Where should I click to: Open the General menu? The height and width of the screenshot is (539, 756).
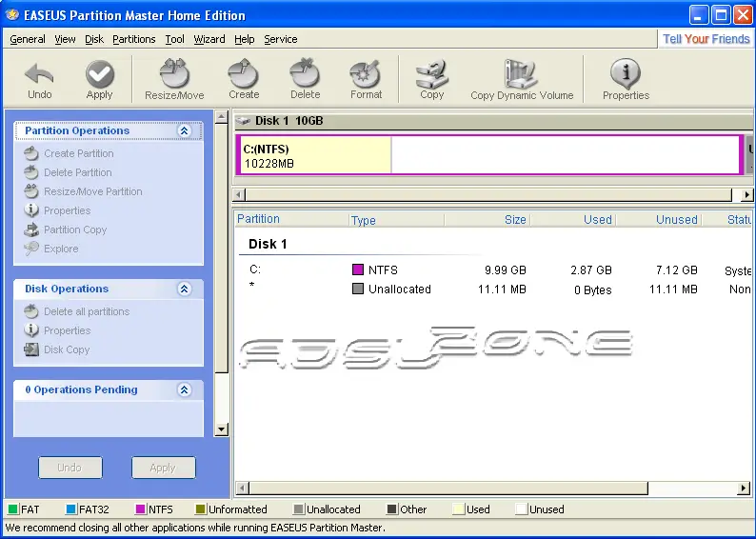point(28,39)
